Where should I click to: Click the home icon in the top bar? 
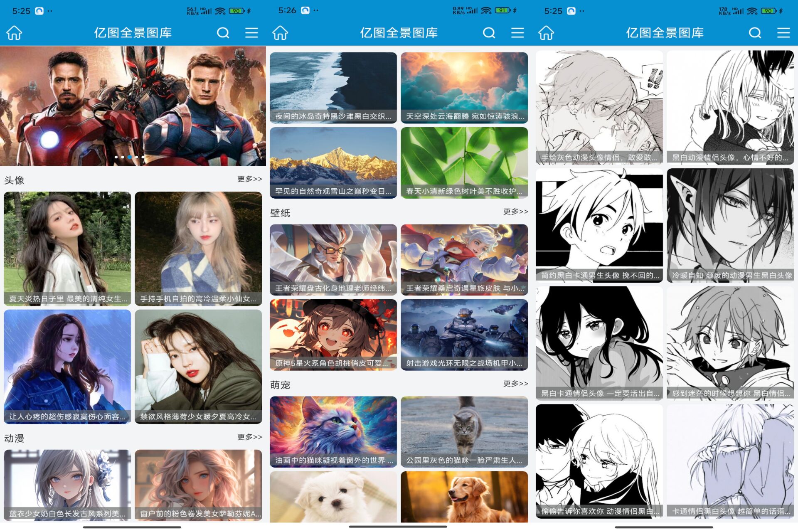pos(15,32)
